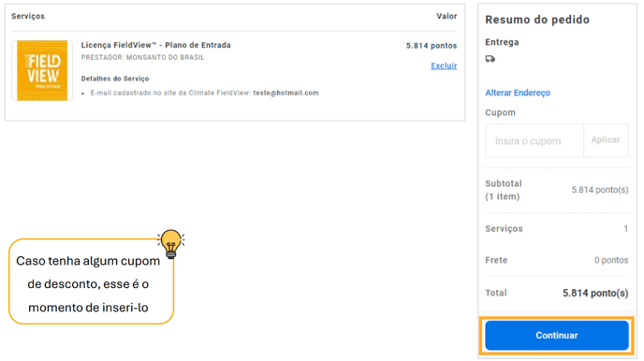
Task: Click the delivery truck icon
Action: (490, 59)
